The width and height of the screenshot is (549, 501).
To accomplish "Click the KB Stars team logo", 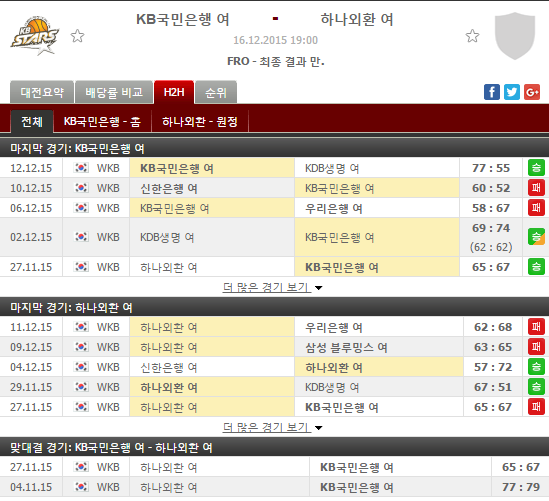I will (x=35, y=36).
